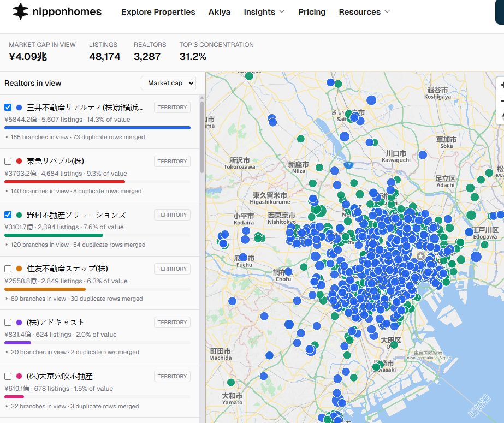Click the 所沢市 Tokorozawa map label

pos(240,163)
